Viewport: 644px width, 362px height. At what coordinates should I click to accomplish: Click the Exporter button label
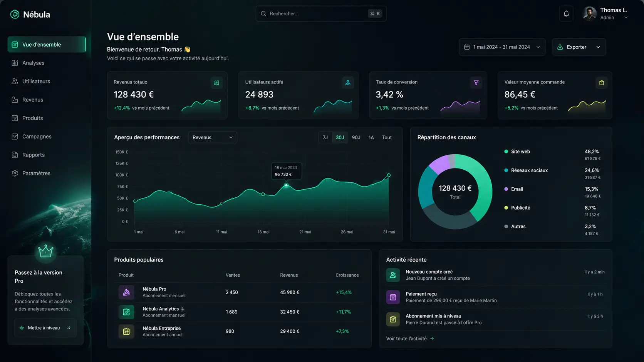(x=577, y=47)
